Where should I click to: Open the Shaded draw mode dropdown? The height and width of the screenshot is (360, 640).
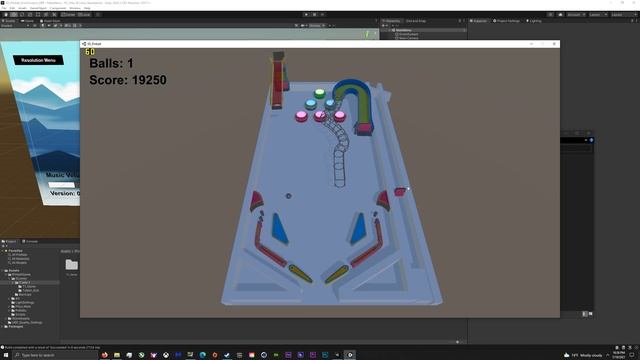15,26
